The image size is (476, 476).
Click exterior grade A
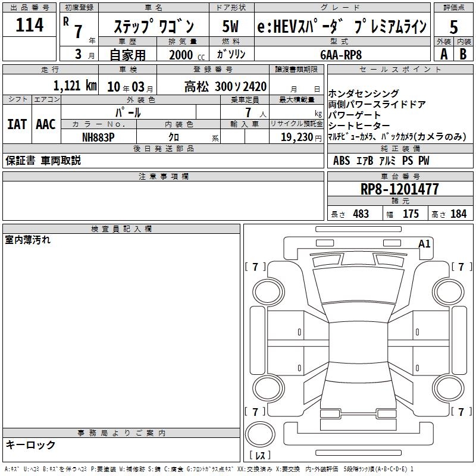click(x=444, y=54)
